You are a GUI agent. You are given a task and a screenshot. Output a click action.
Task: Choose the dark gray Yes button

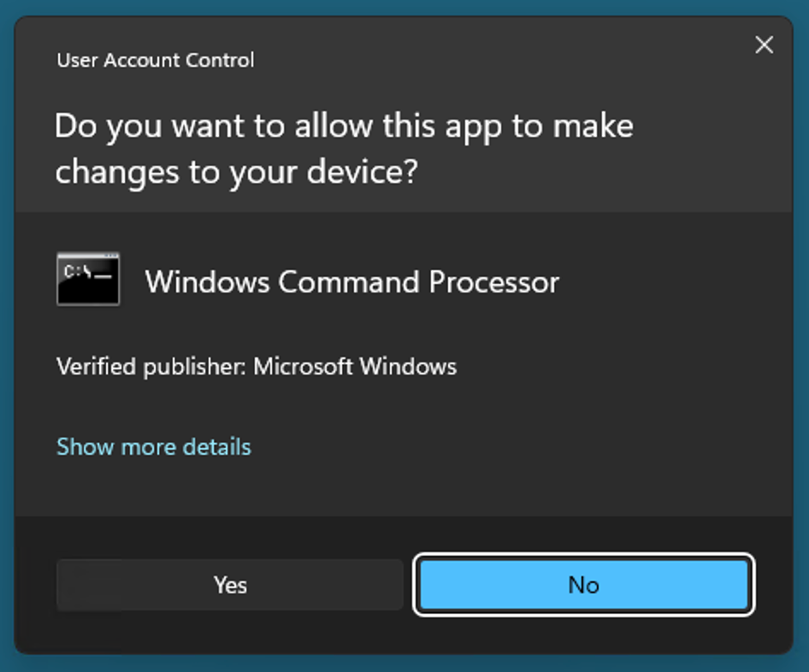[230, 585]
